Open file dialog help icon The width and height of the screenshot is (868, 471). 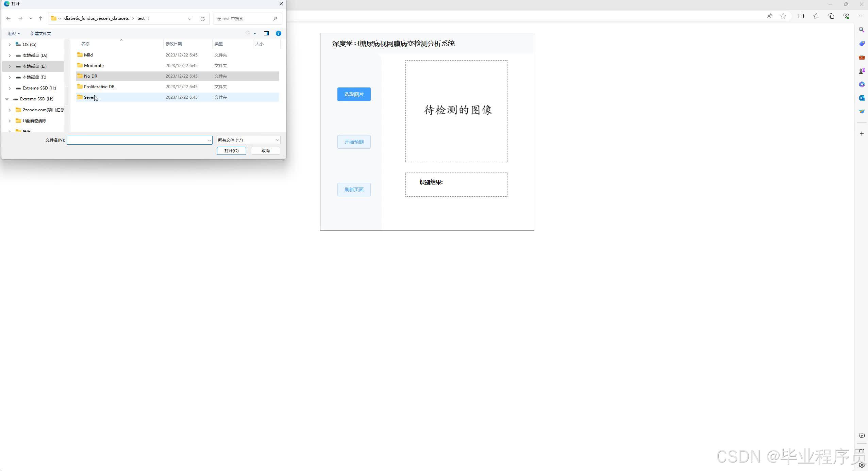point(279,33)
